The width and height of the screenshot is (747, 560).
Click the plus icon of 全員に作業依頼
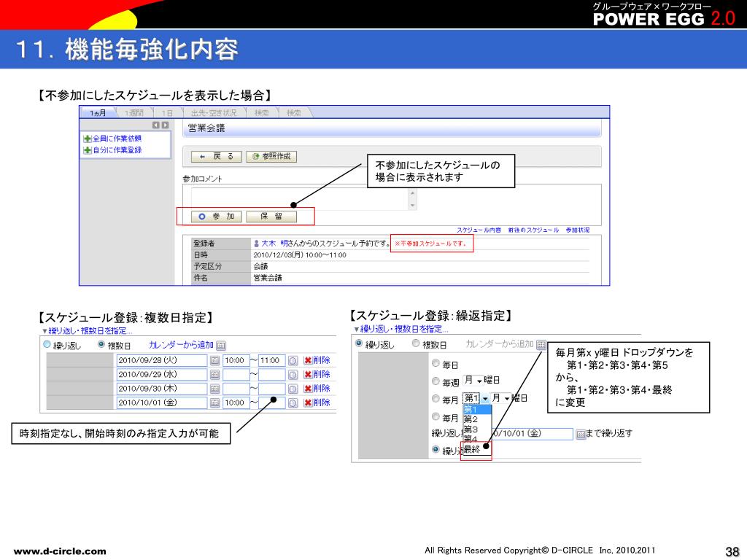coord(88,139)
